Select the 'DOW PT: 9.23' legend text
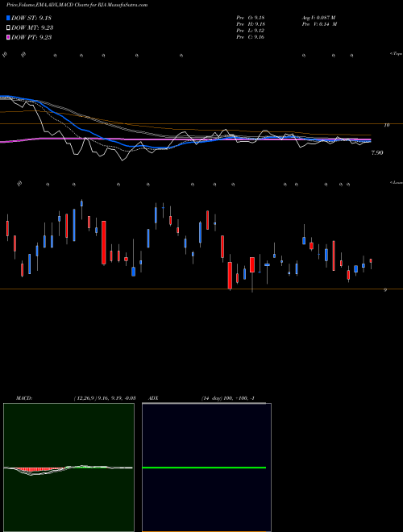The image size is (403, 532). click(31, 37)
